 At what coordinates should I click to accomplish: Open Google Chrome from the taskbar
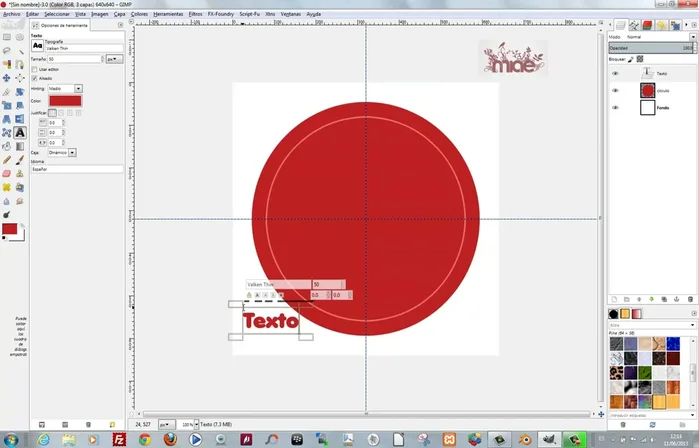[145, 439]
